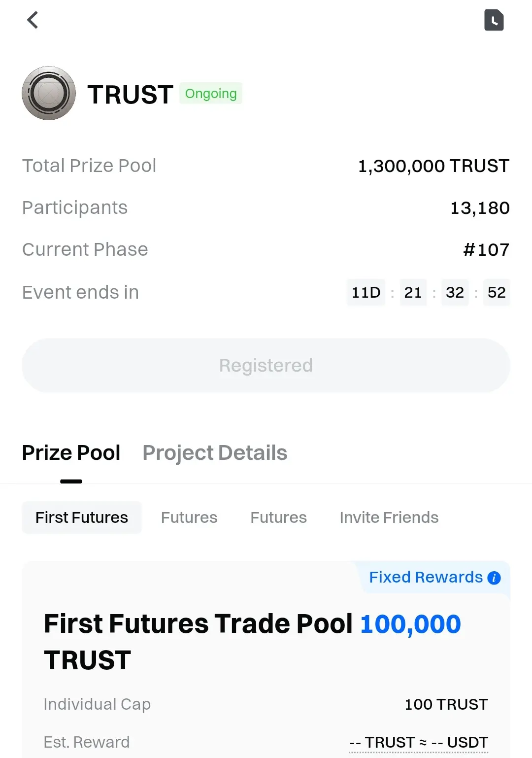Viewport: 532px width, 758px height.
Task: Tap the 100 TRUST individual cap value
Action: click(x=446, y=704)
